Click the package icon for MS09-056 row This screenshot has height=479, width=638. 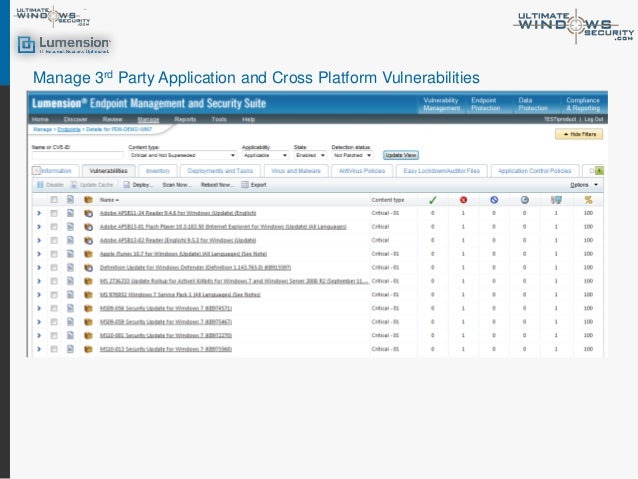coord(88,308)
